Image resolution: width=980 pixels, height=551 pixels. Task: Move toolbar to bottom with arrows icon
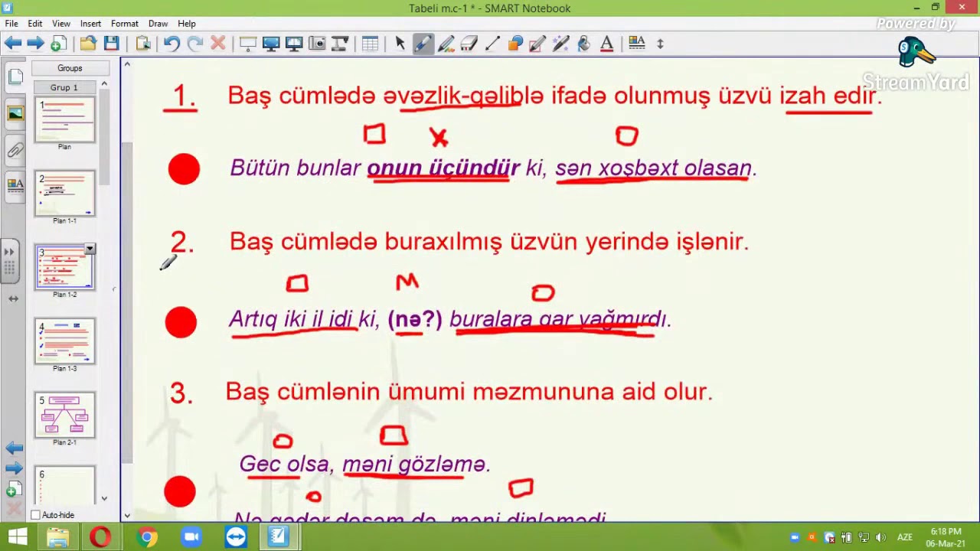point(660,44)
